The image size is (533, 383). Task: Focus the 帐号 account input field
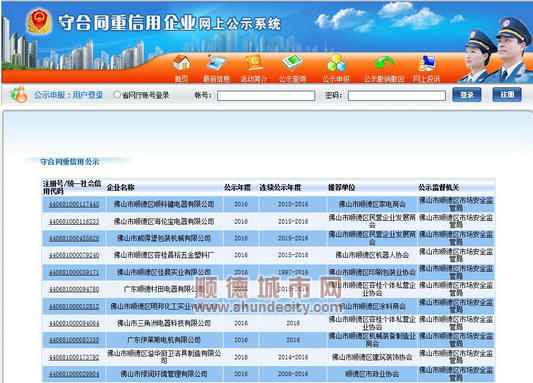point(266,96)
